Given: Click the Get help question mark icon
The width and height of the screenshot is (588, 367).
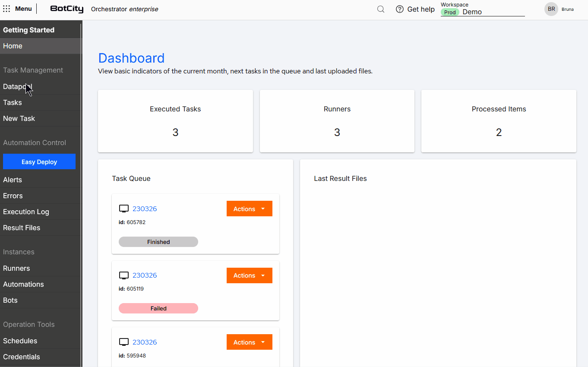Looking at the screenshot, I should click(x=399, y=9).
